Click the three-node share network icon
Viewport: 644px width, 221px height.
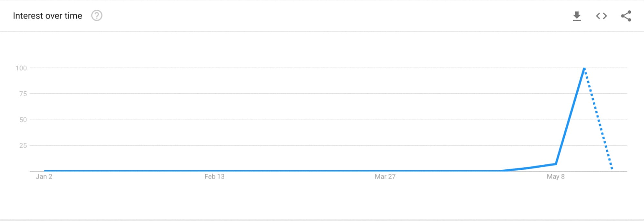626,16
